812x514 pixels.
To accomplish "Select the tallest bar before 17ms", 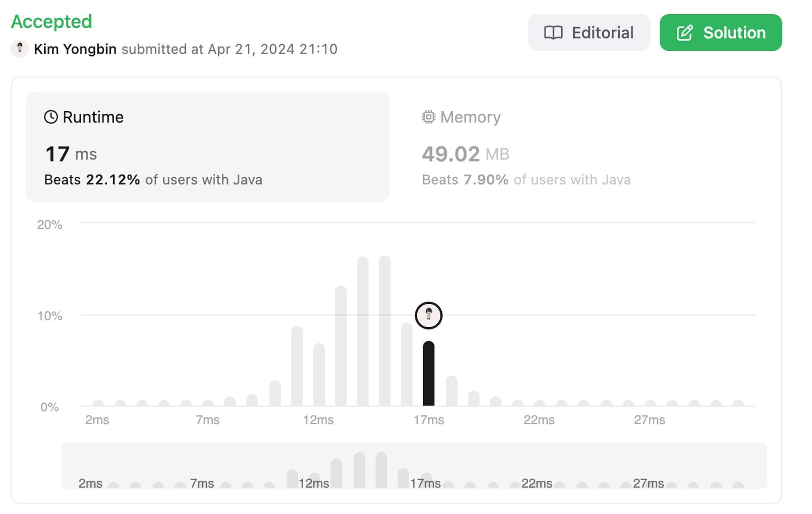I will pos(385,331).
